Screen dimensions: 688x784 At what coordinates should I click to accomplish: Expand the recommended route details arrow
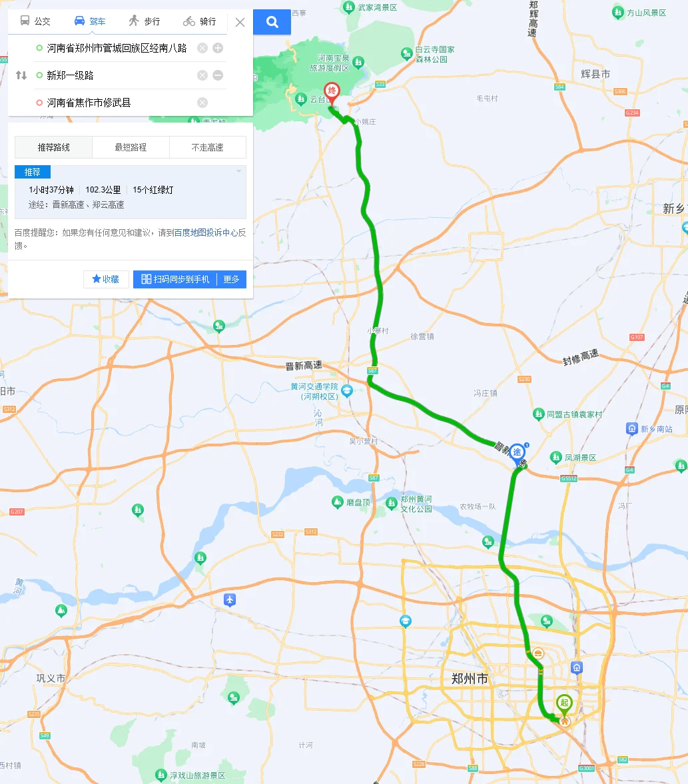point(239,171)
